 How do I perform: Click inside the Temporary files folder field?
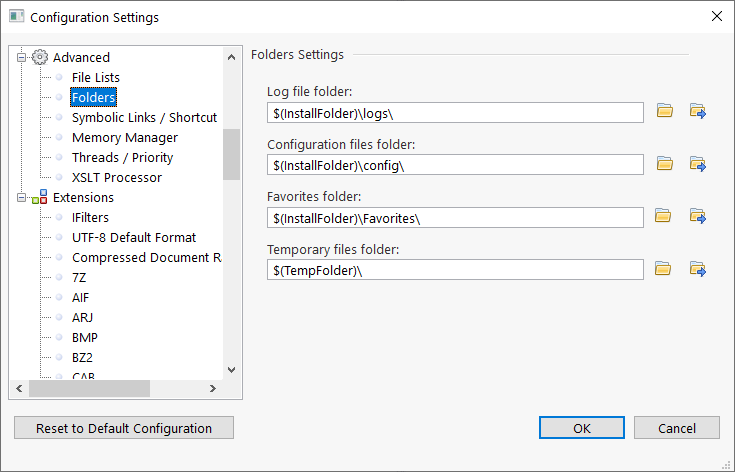[455, 270]
